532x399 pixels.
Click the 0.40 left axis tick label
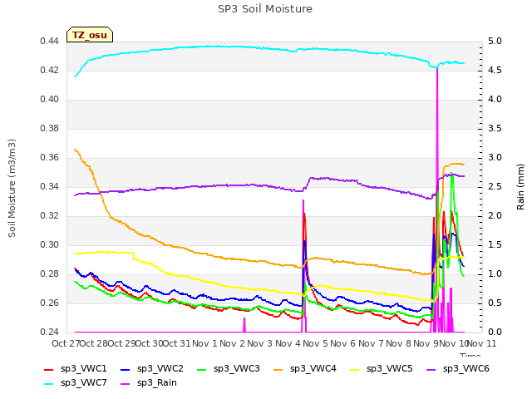[x=49, y=100]
